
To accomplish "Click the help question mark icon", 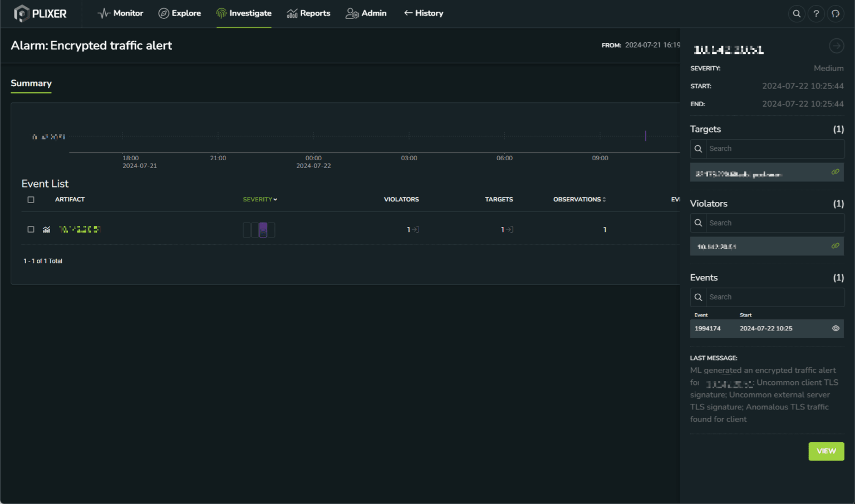I will click(816, 14).
